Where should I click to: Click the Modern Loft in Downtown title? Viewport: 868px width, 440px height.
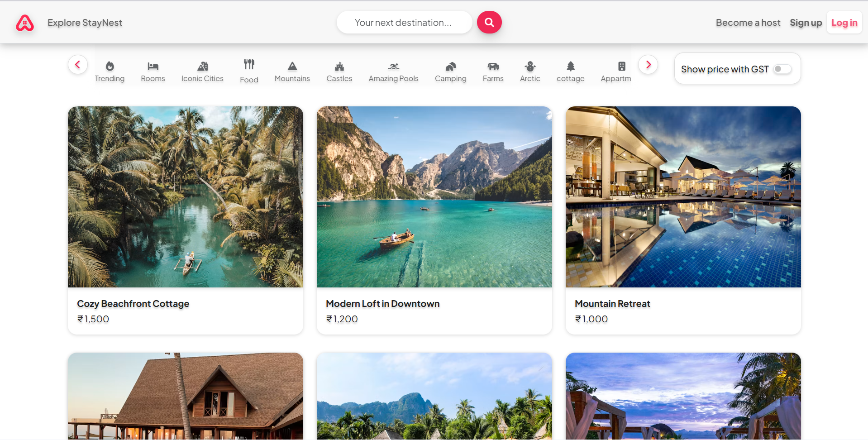point(383,304)
